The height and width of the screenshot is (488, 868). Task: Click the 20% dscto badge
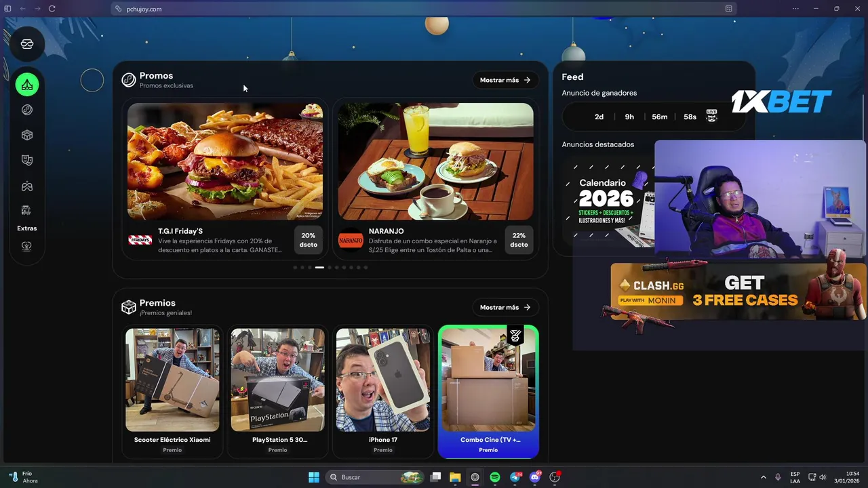click(309, 240)
